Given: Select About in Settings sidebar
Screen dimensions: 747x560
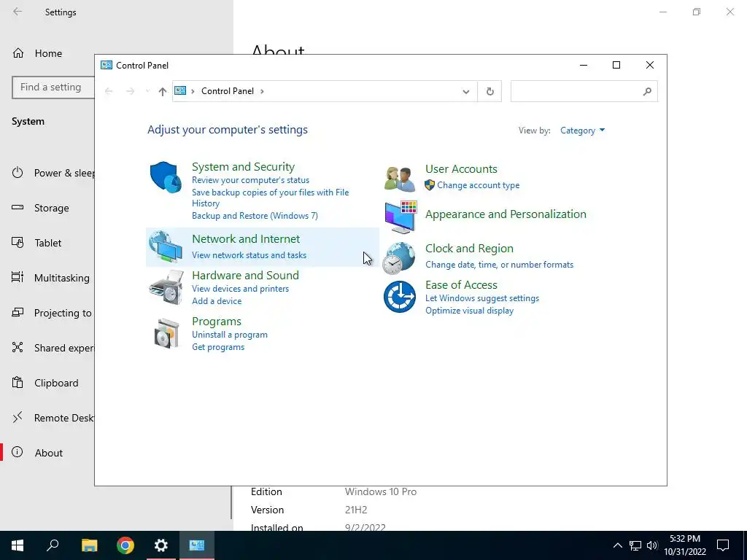Looking at the screenshot, I should point(47,453).
